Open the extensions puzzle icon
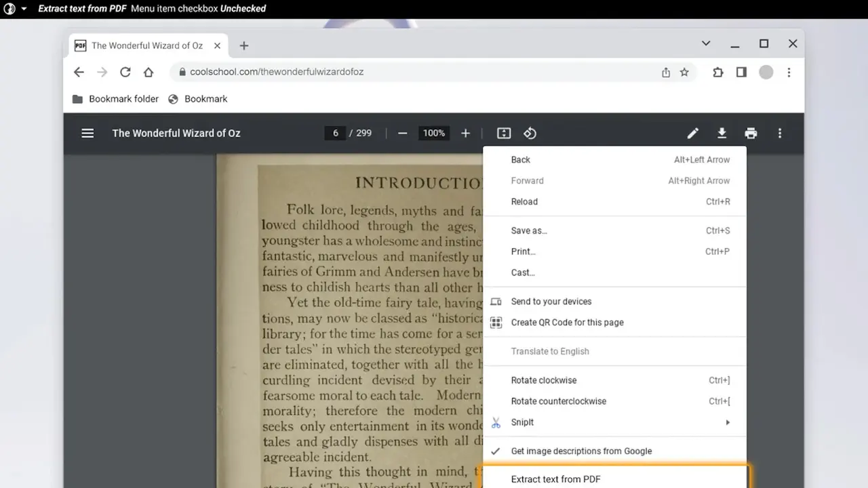The height and width of the screenshot is (488, 868). point(718,72)
